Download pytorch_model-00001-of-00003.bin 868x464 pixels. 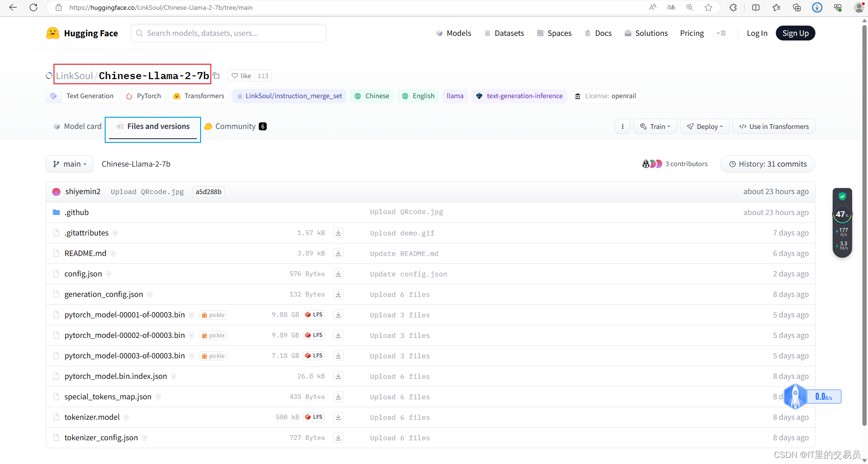pos(338,315)
